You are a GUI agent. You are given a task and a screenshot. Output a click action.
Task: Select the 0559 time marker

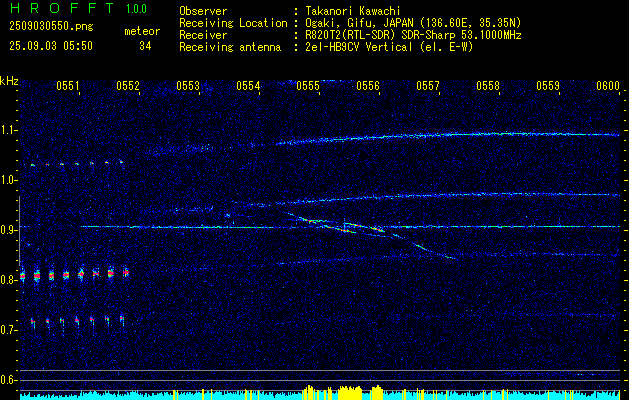(x=548, y=86)
